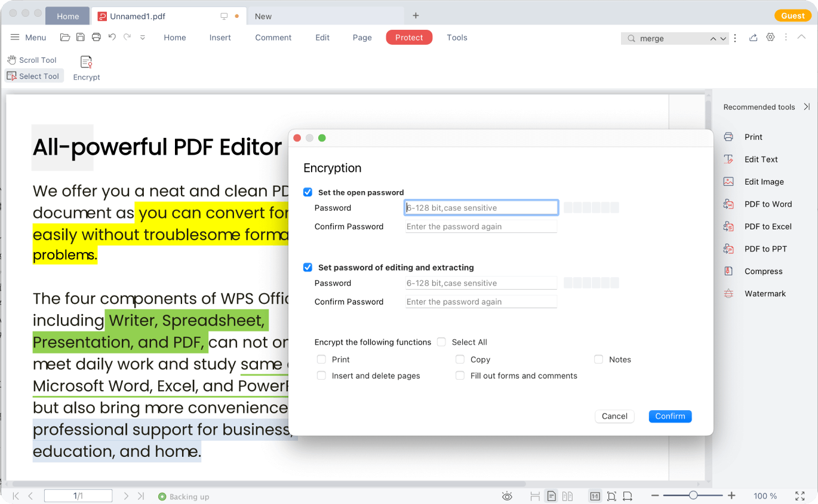Open the Menu hamburger button
818x504 pixels.
pos(28,38)
